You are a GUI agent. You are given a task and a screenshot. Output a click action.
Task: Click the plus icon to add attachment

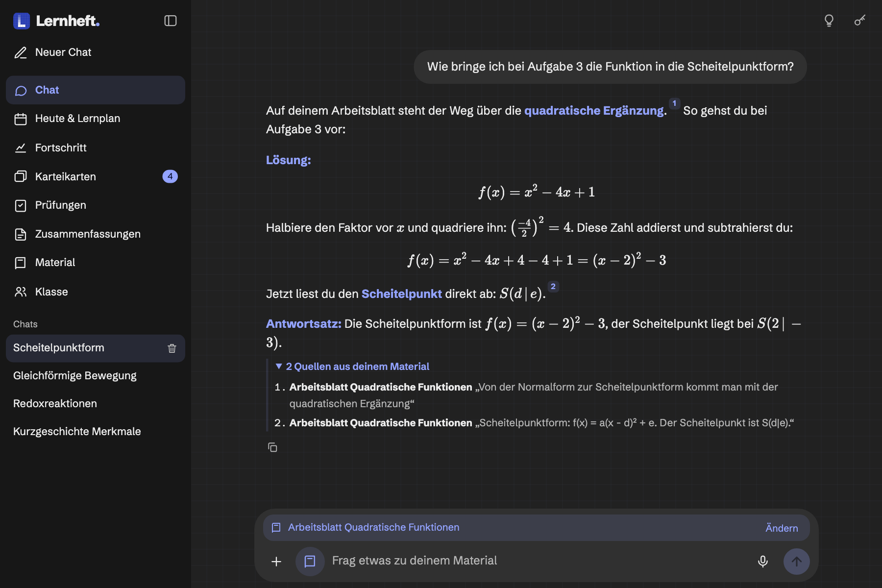tap(276, 562)
